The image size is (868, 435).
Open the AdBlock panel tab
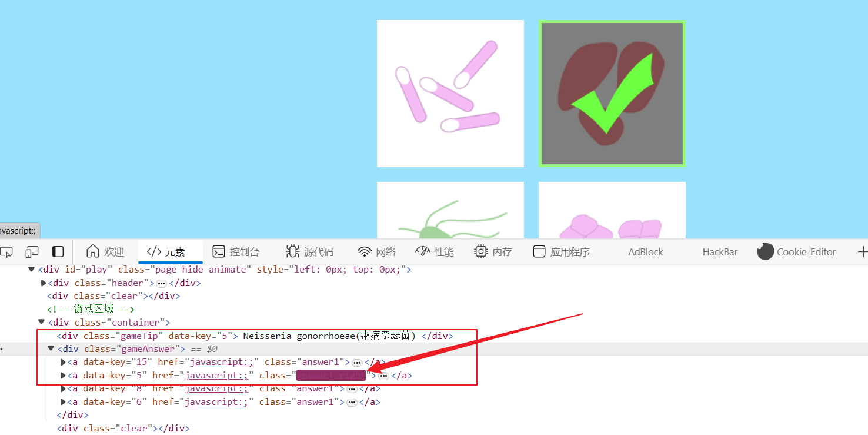(646, 252)
